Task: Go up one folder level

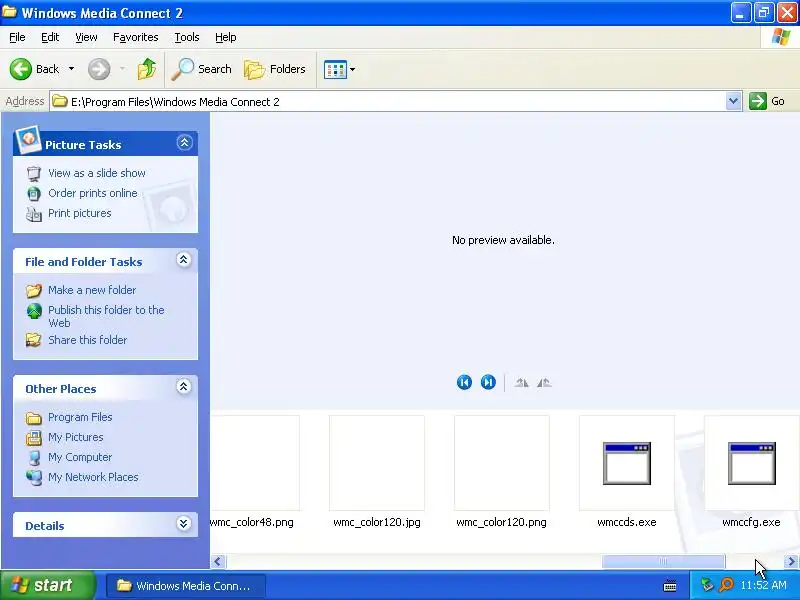Action: [x=147, y=69]
